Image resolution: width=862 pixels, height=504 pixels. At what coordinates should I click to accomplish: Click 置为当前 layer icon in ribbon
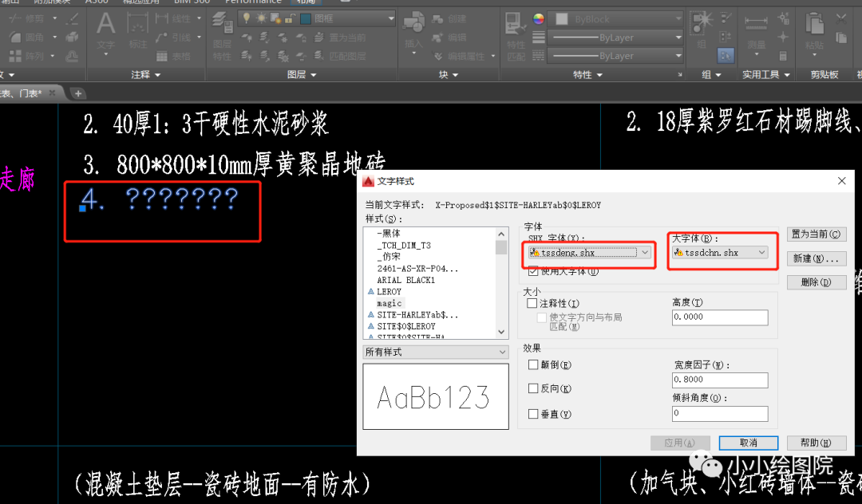pyautogui.click(x=318, y=37)
